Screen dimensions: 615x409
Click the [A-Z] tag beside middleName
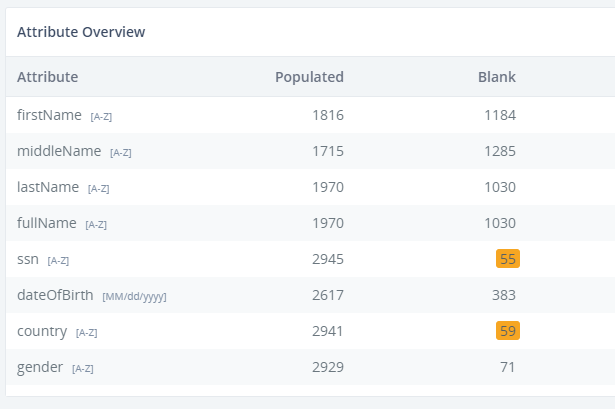tap(121, 153)
